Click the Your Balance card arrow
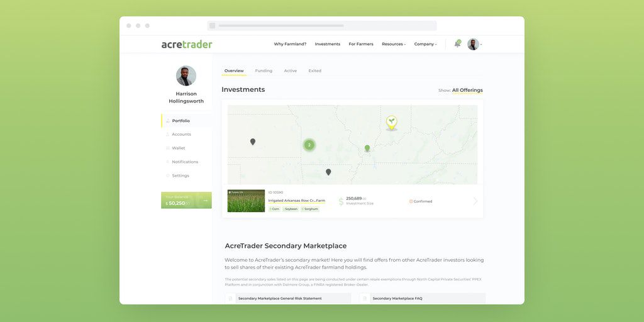This screenshot has width=644, height=322. (x=206, y=201)
